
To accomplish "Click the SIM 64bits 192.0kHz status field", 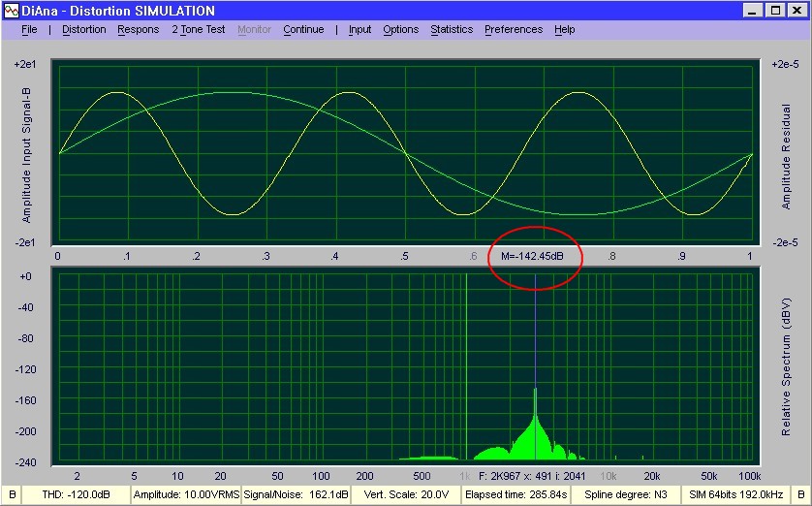I will [x=735, y=494].
